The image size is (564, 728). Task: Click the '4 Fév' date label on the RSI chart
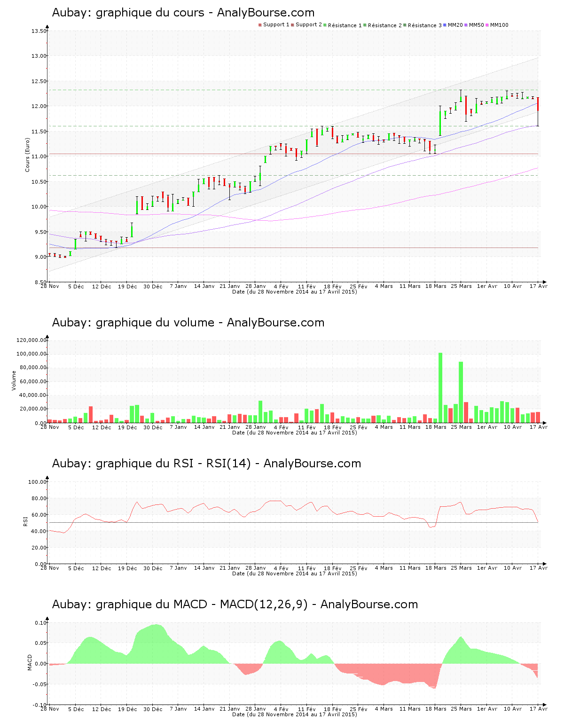pos(281,568)
